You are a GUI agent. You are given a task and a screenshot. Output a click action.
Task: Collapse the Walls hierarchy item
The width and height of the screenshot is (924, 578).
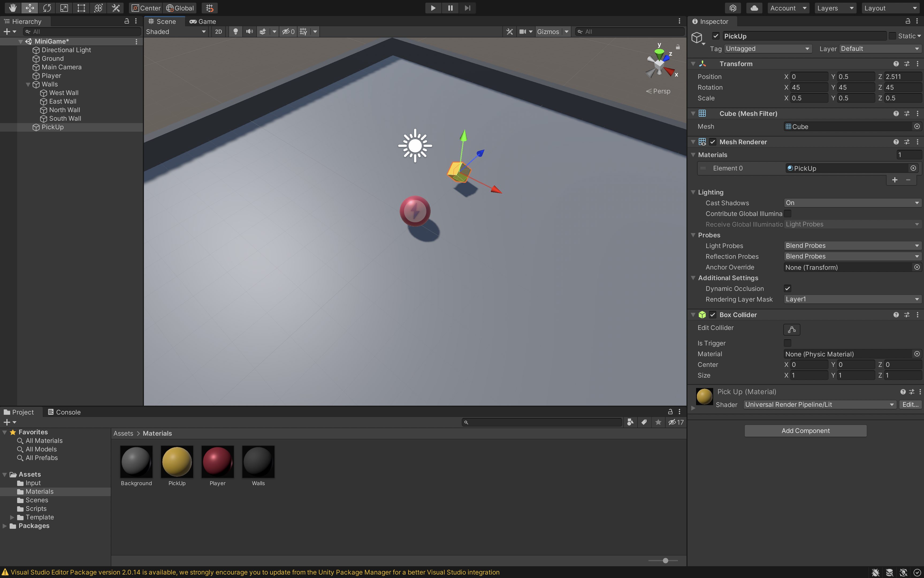click(x=28, y=85)
